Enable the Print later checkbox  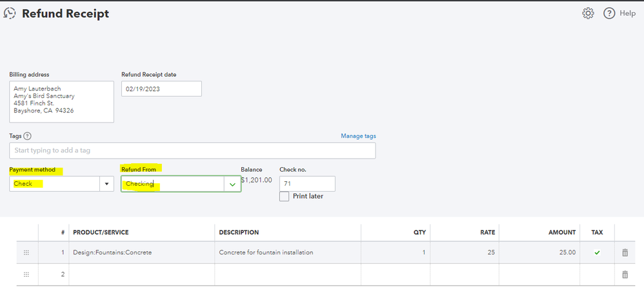click(x=285, y=196)
